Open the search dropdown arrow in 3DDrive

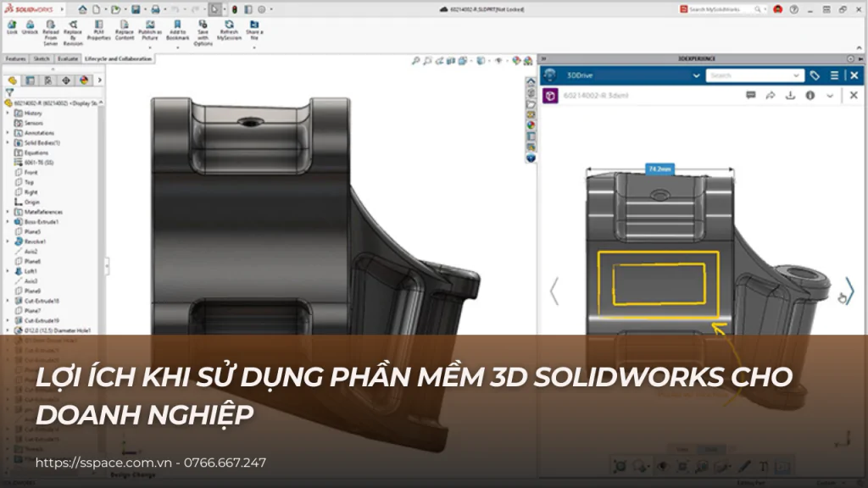tap(796, 75)
